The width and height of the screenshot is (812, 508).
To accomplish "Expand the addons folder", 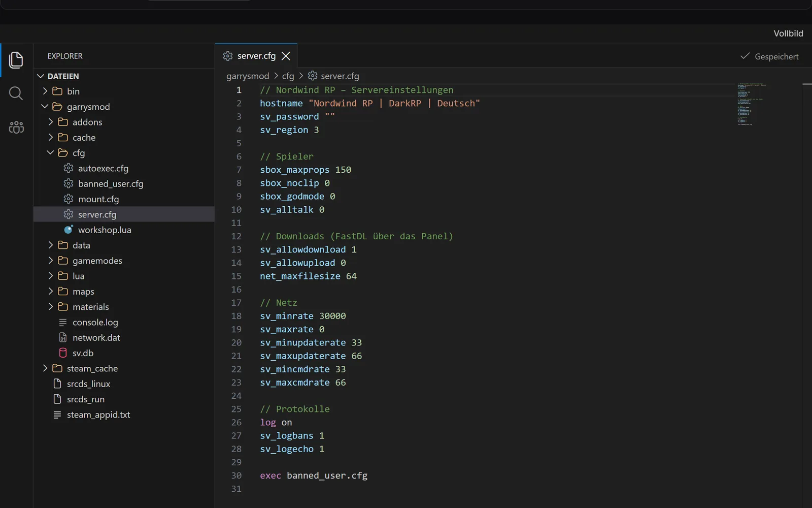I will coord(124,122).
